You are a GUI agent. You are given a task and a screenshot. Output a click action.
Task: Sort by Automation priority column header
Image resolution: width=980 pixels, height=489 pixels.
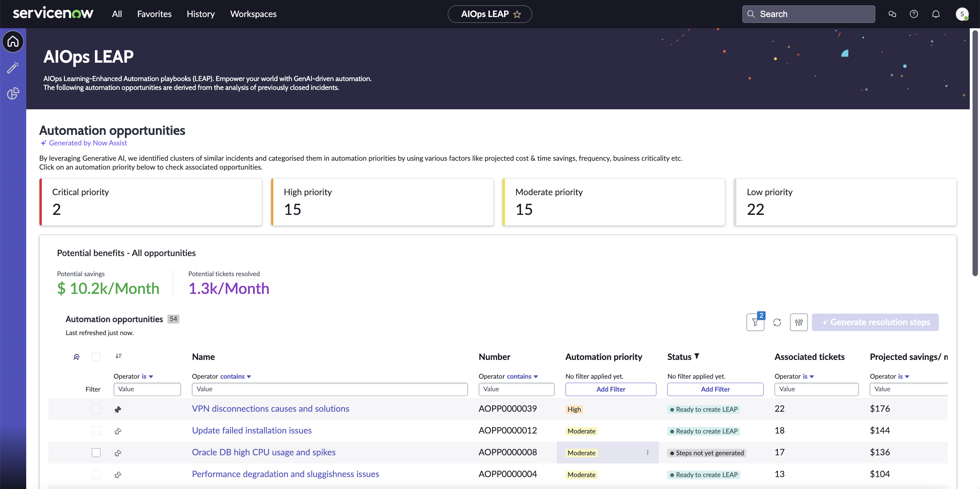(603, 357)
